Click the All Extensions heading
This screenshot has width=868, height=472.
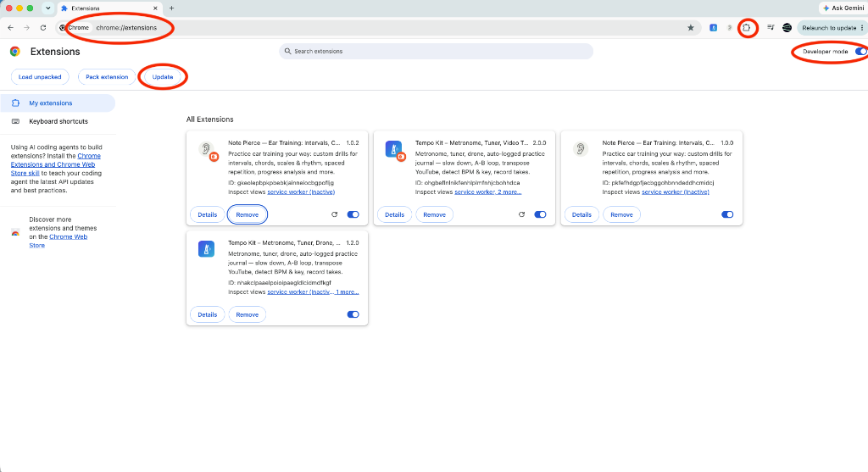(x=210, y=119)
